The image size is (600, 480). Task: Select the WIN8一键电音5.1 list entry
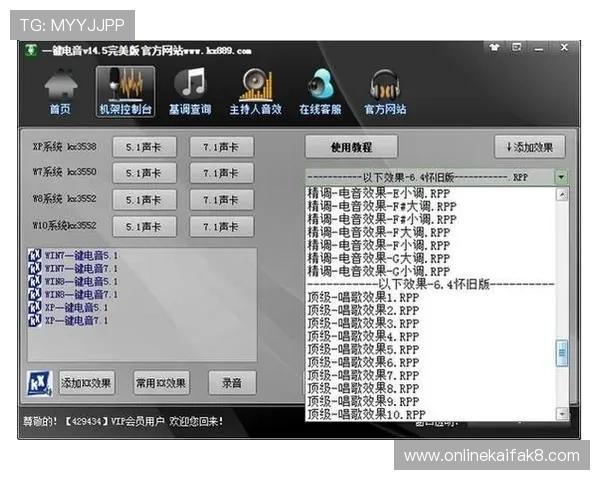[73, 281]
